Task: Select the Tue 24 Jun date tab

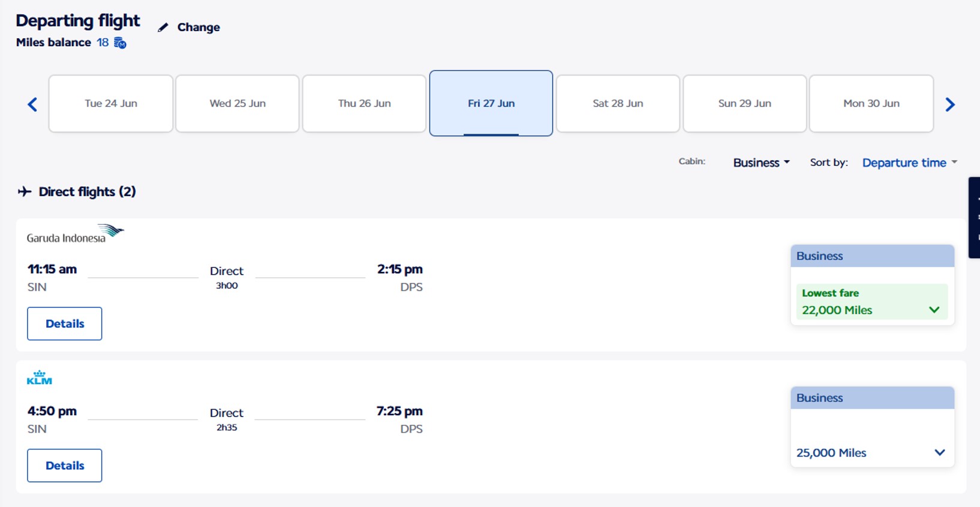Action: tap(111, 104)
